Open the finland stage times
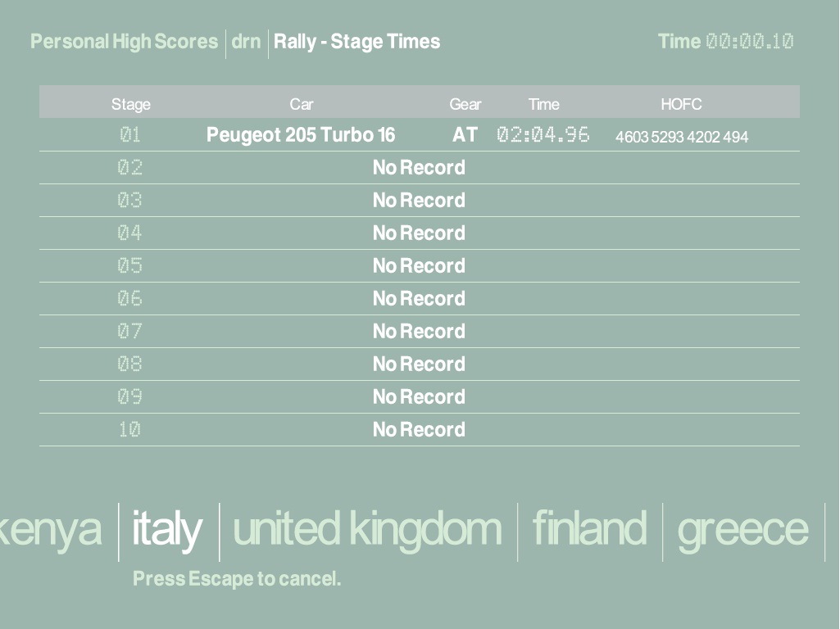840x629 pixels. (x=589, y=529)
